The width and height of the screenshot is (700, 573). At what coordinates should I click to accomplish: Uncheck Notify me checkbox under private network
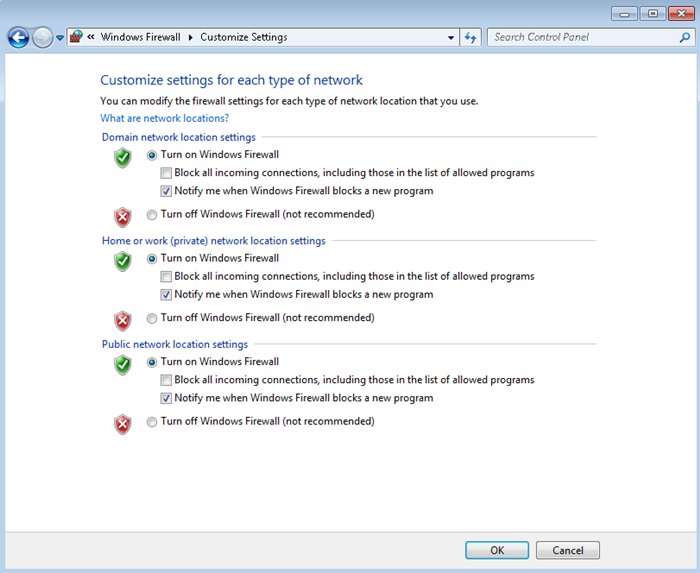[166, 295]
